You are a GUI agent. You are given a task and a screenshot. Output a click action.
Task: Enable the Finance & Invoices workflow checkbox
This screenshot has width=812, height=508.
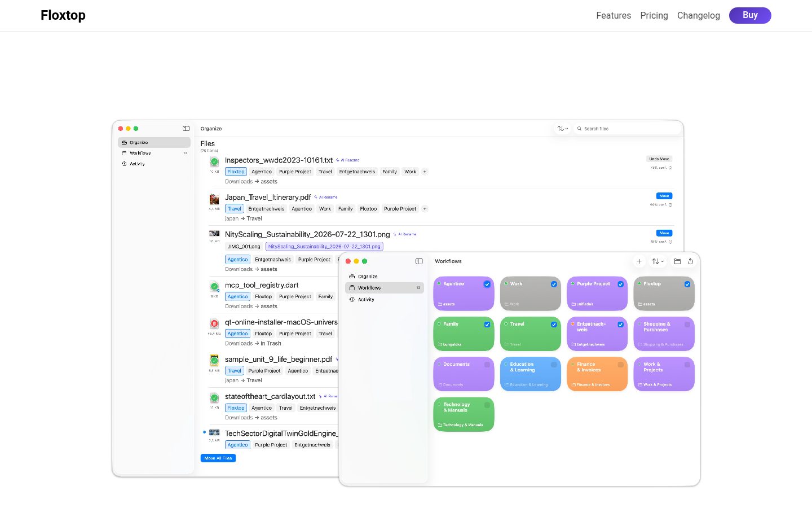click(x=620, y=365)
